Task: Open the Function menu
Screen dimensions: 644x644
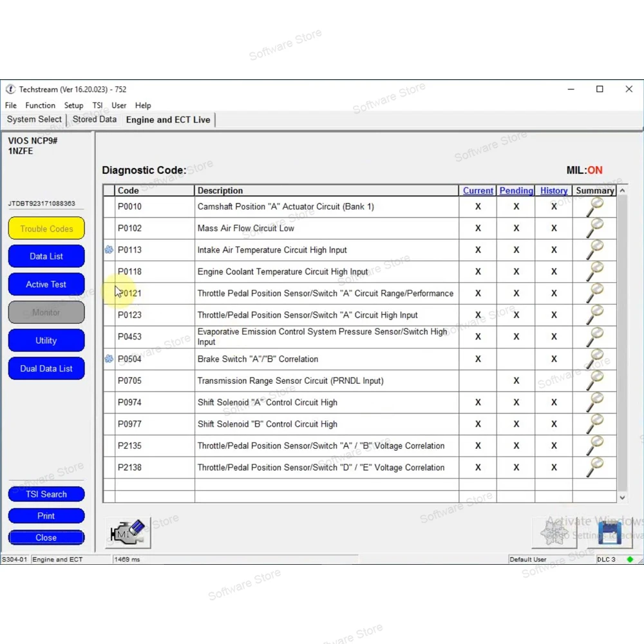Action: coord(40,106)
